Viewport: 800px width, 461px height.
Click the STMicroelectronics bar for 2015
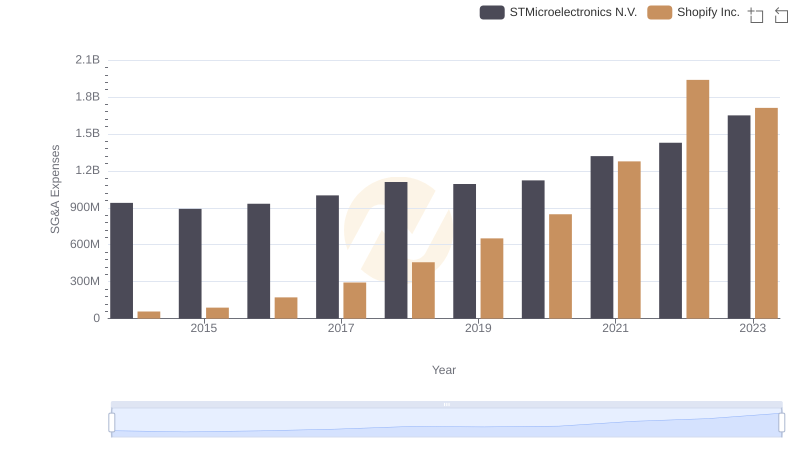pos(190,264)
